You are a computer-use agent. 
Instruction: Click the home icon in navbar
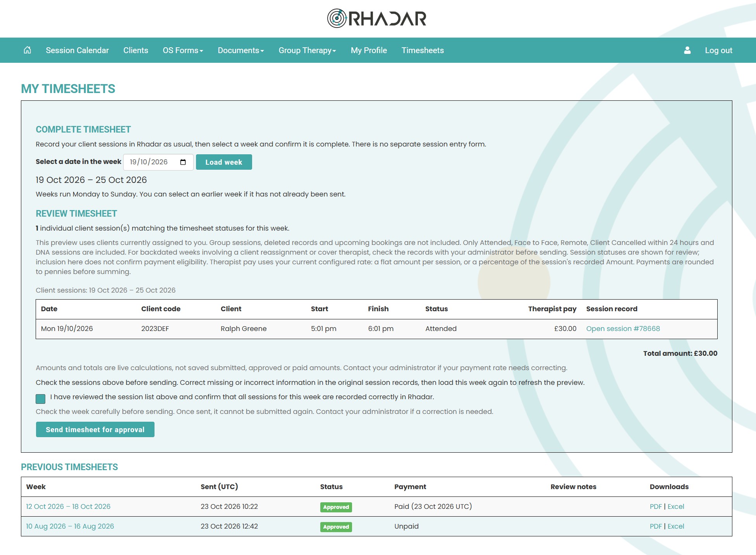[27, 50]
